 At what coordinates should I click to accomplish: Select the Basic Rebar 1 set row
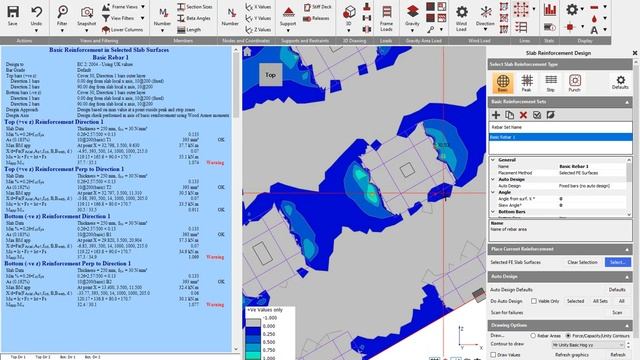[x=560, y=137]
